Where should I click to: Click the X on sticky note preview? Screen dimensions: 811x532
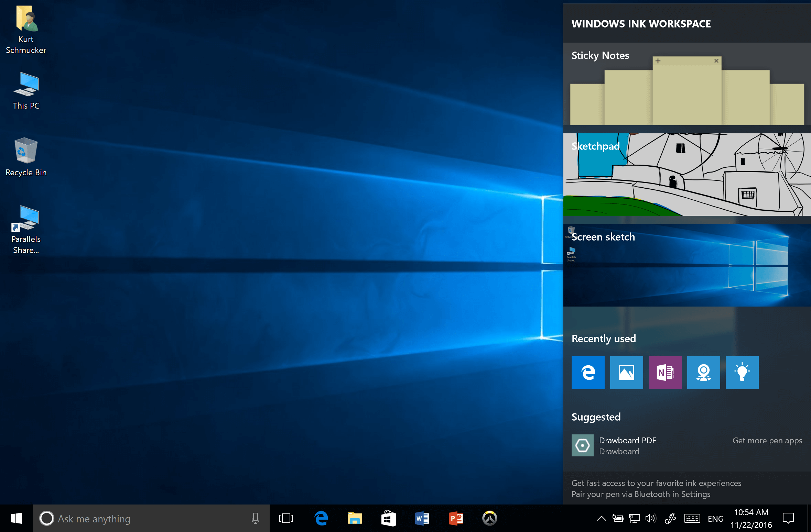click(x=716, y=61)
